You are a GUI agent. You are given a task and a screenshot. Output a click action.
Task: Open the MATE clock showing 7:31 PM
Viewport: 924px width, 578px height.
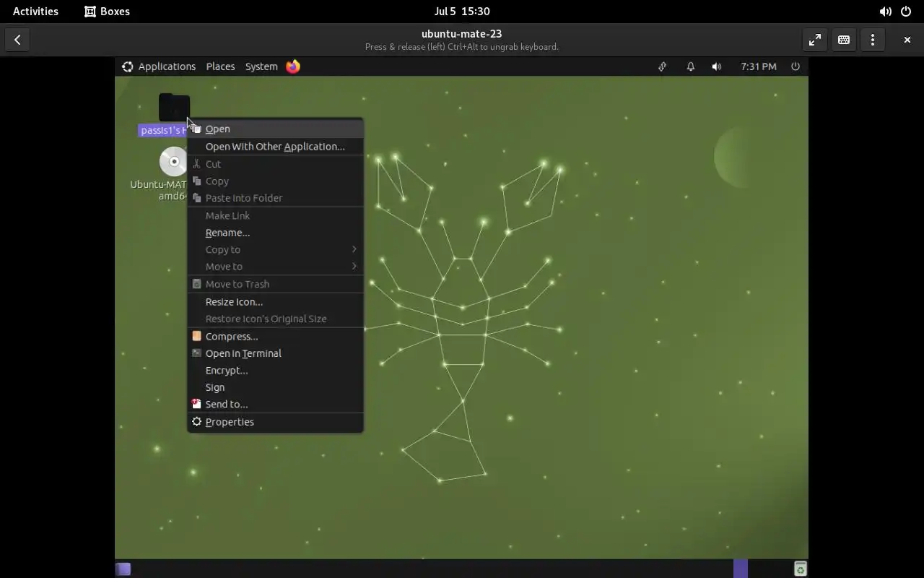[x=759, y=66]
